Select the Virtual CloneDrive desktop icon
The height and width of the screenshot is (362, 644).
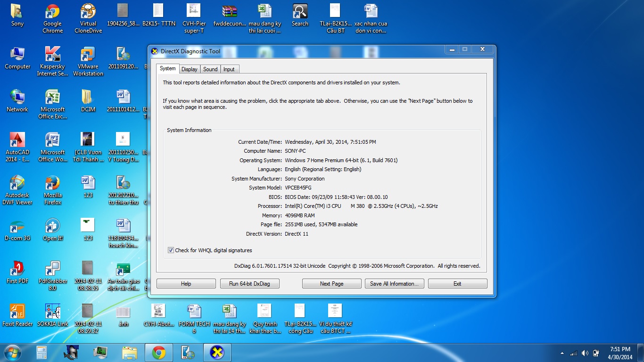tap(88, 19)
